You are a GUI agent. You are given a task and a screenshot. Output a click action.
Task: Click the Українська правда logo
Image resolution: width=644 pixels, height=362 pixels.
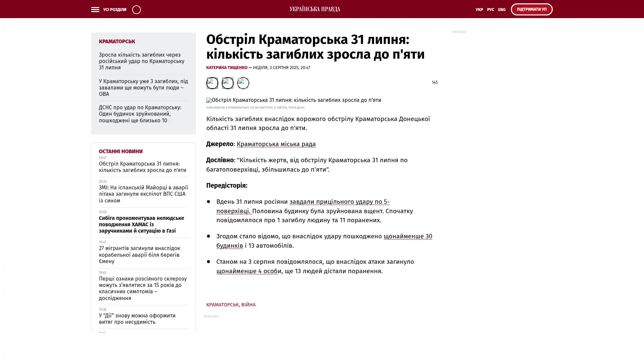[x=315, y=9]
